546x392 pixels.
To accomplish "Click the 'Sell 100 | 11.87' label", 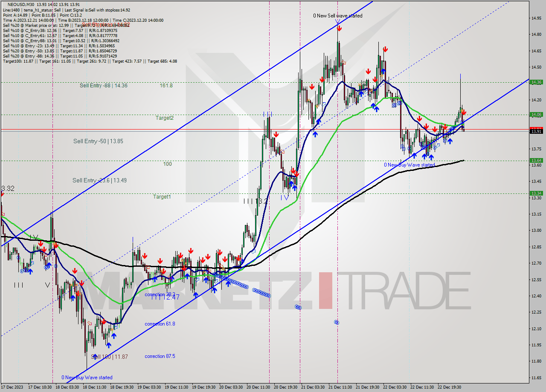I will 110,357.
